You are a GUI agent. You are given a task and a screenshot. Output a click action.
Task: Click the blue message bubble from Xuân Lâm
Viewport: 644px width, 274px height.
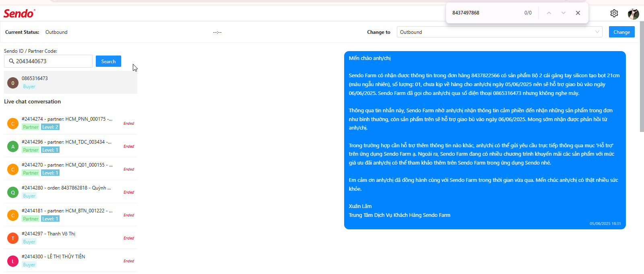tap(485, 140)
